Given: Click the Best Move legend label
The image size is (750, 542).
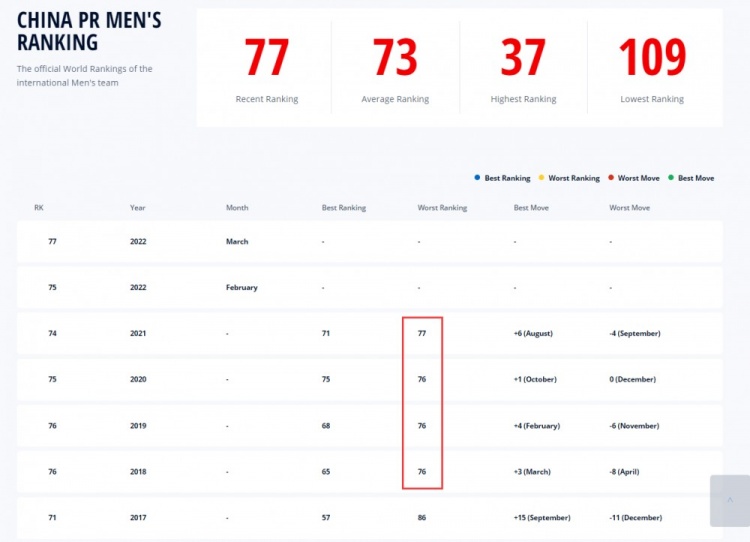Looking at the screenshot, I should click(696, 178).
